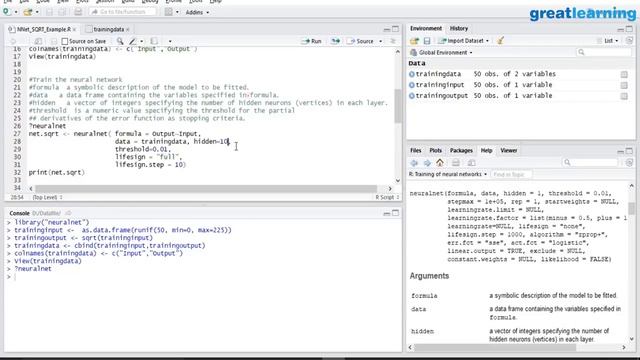This screenshot has height=360, width=640.
Task: View traininginput table via its grid icon
Action: [x=624, y=85]
